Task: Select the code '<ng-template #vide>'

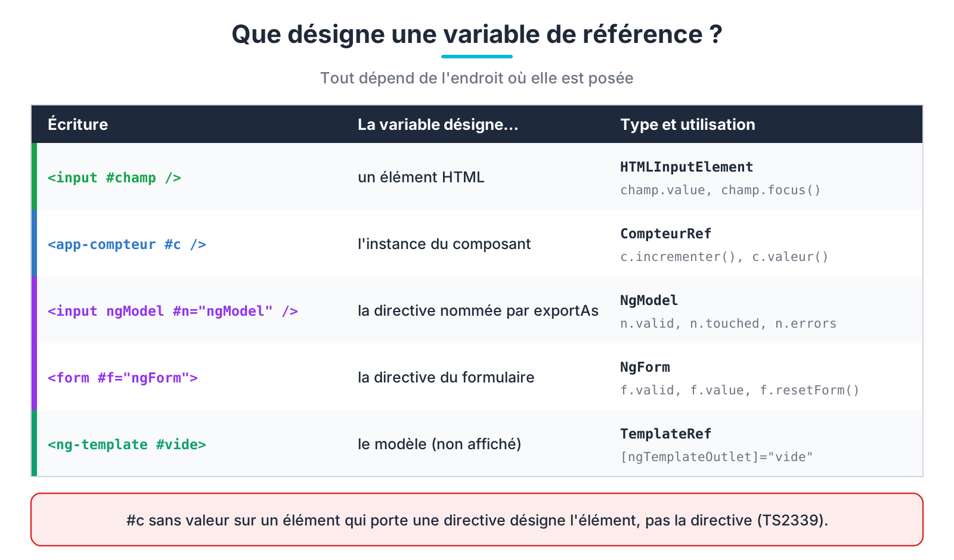Action: (127, 444)
